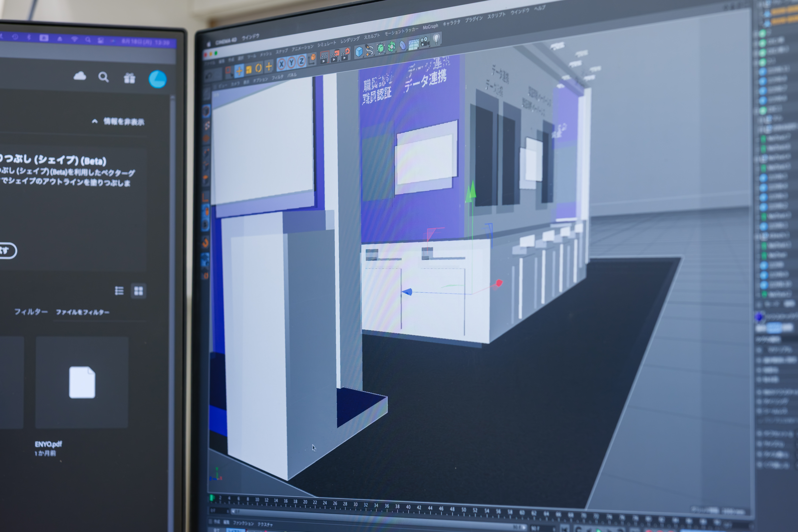798x532 pixels.
Task: Open the Spline pen tool icon
Action: click(369, 50)
